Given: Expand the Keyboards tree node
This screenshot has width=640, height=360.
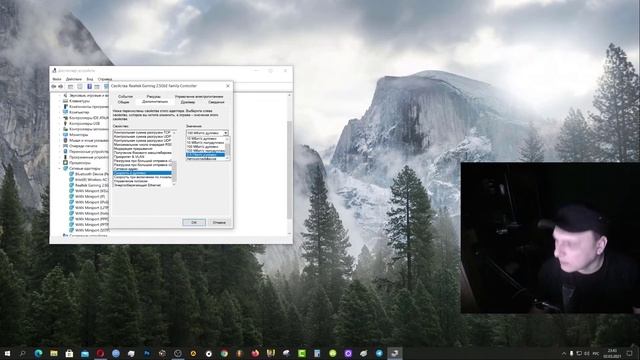Looking at the screenshot, I should (60, 101).
